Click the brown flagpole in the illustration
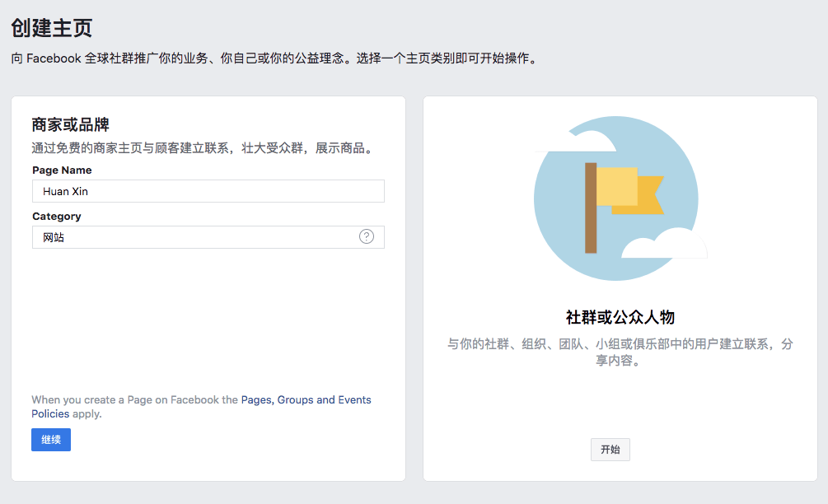828x504 pixels. coord(591,208)
